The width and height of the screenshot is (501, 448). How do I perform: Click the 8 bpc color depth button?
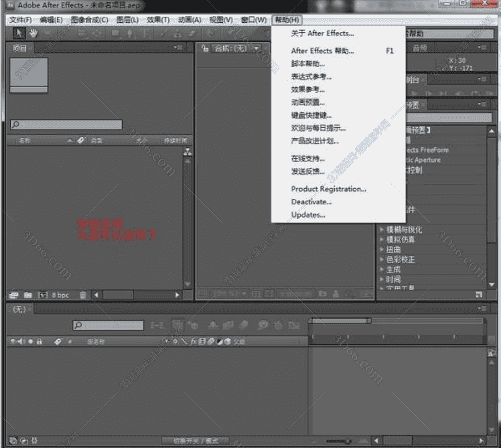click(x=60, y=295)
